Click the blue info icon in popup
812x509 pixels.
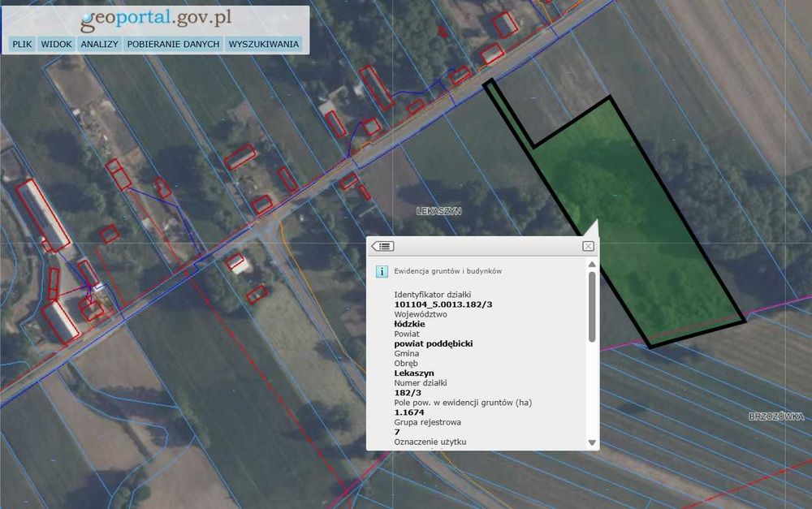382,271
